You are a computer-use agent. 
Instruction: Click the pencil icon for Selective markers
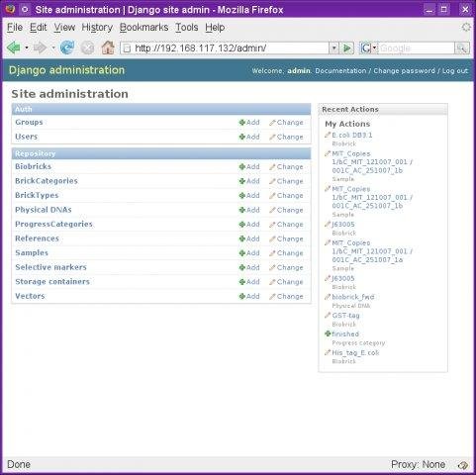[272, 267]
